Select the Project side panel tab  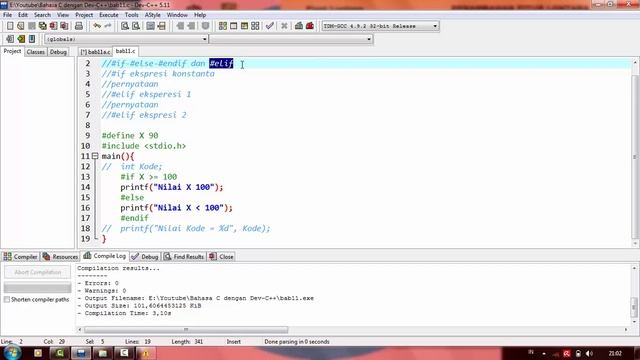click(12, 51)
